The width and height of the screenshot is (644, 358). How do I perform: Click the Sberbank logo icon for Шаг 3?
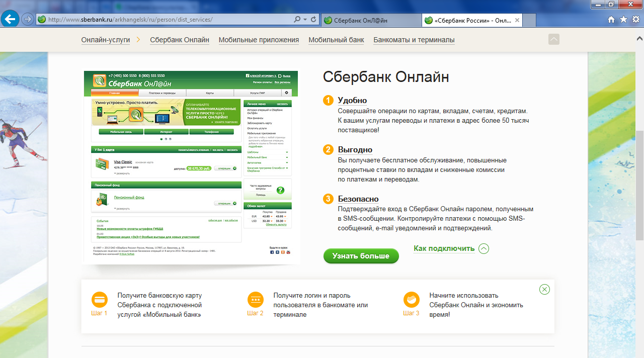click(x=411, y=300)
